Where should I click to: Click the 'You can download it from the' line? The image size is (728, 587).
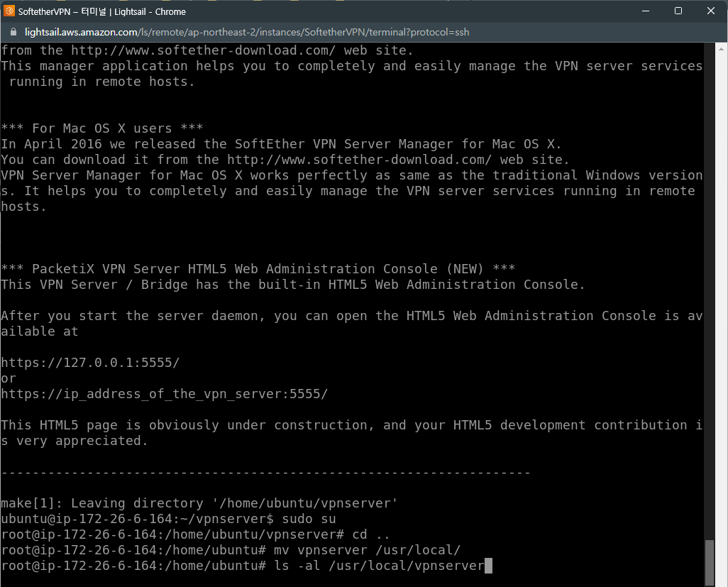point(285,160)
